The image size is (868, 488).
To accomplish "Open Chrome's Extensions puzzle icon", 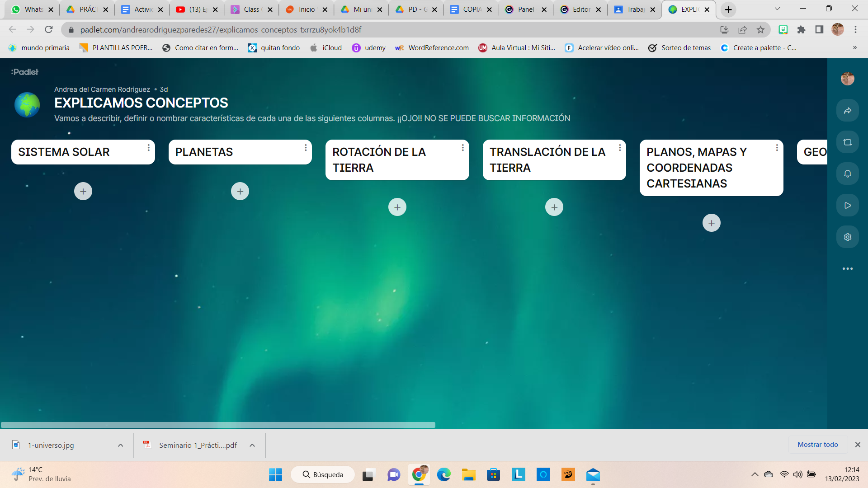I will pos(802,29).
